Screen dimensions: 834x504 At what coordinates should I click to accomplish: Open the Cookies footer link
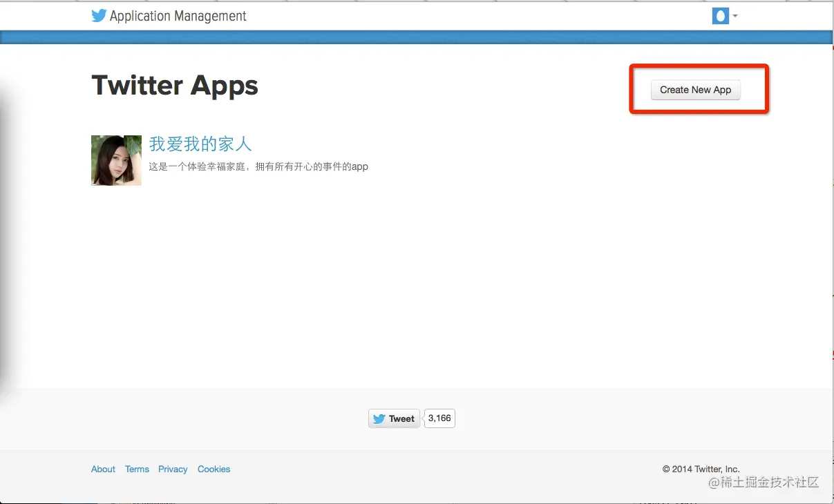214,469
